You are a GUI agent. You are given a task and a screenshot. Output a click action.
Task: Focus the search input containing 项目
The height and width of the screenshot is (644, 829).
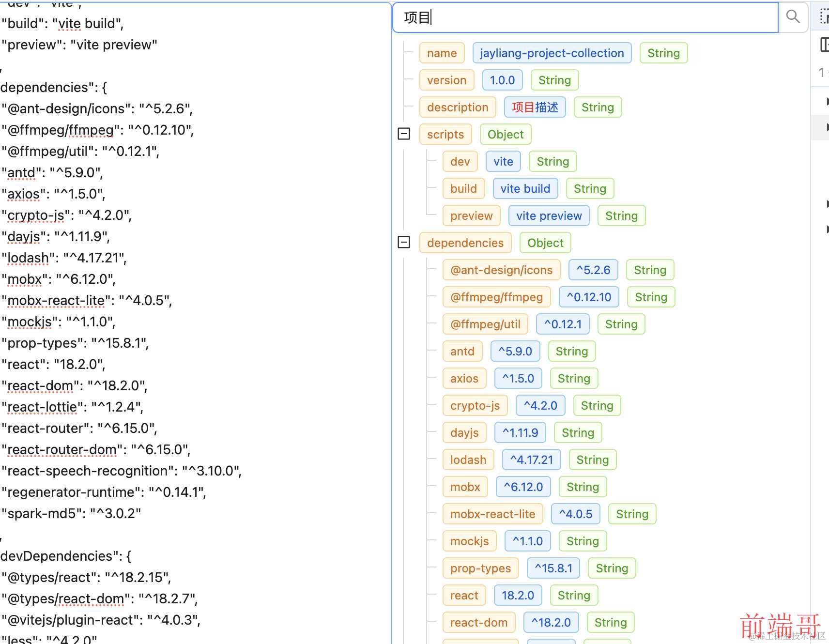585,17
